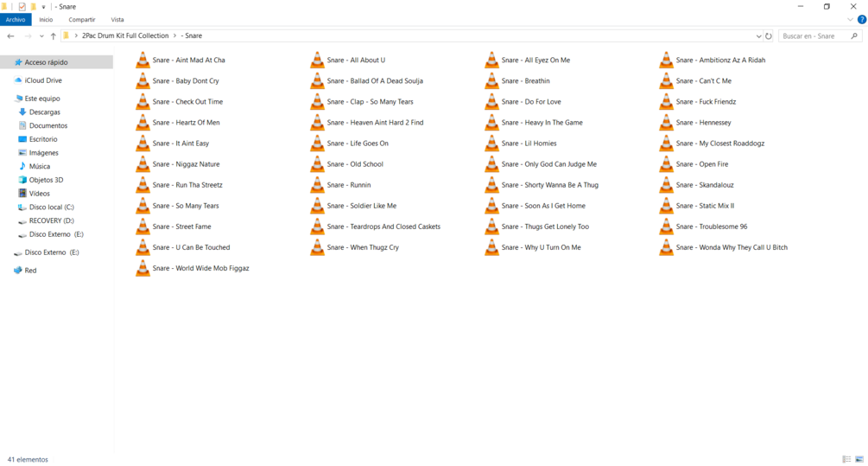This screenshot has width=868, height=466.
Task: Click VLC icon of Snare - Skandalouz
Action: click(x=666, y=185)
